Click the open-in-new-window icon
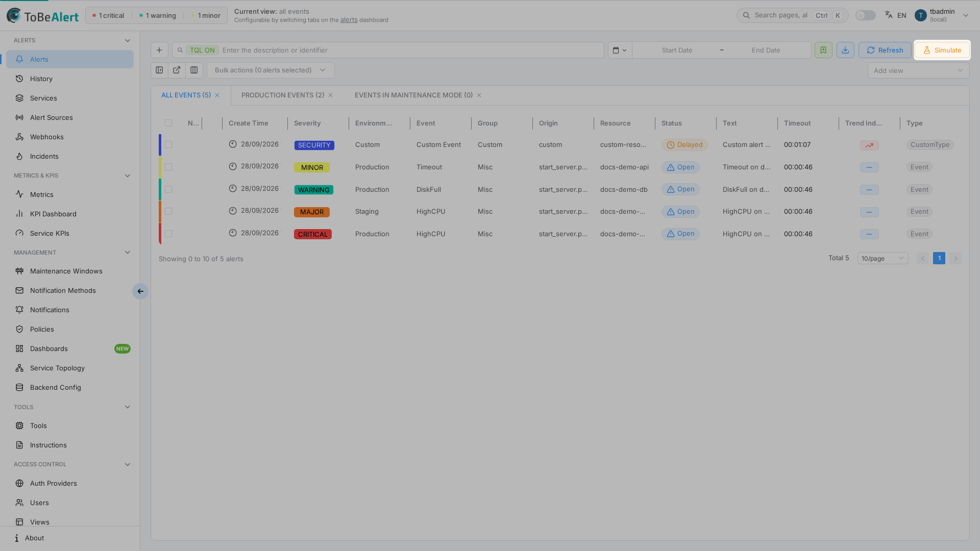This screenshot has height=551, width=980. 177,70
